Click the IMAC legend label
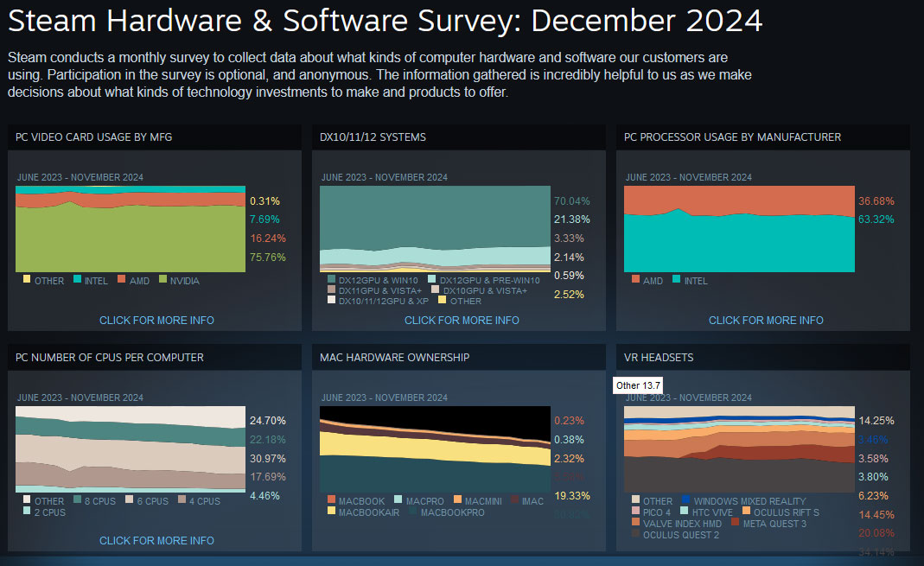This screenshot has height=566, width=924. coord(532,501)
